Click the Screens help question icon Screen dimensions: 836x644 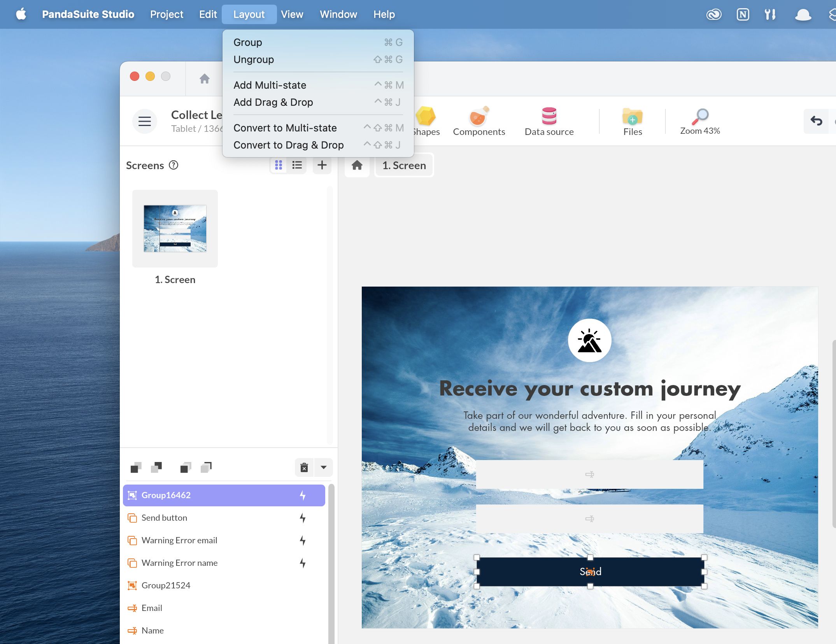[x=174, y=165]
